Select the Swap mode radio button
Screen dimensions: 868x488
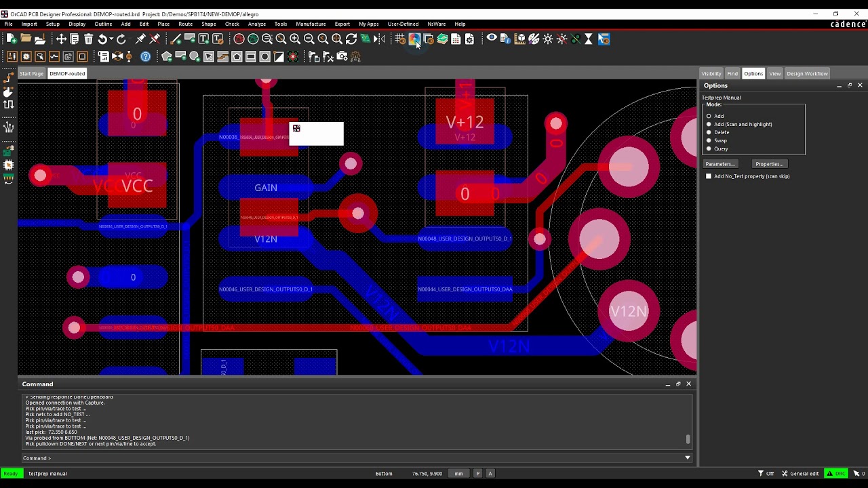point(709,140)
